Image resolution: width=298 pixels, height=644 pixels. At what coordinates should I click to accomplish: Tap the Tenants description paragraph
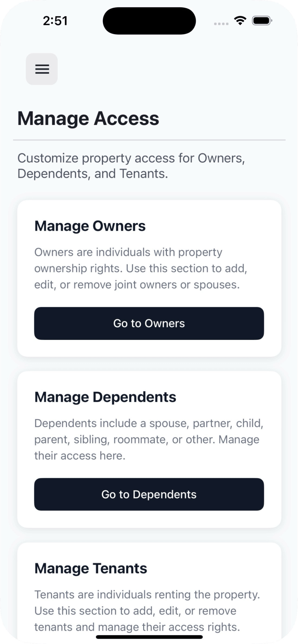pyautogui.click(x=147, y=610)
